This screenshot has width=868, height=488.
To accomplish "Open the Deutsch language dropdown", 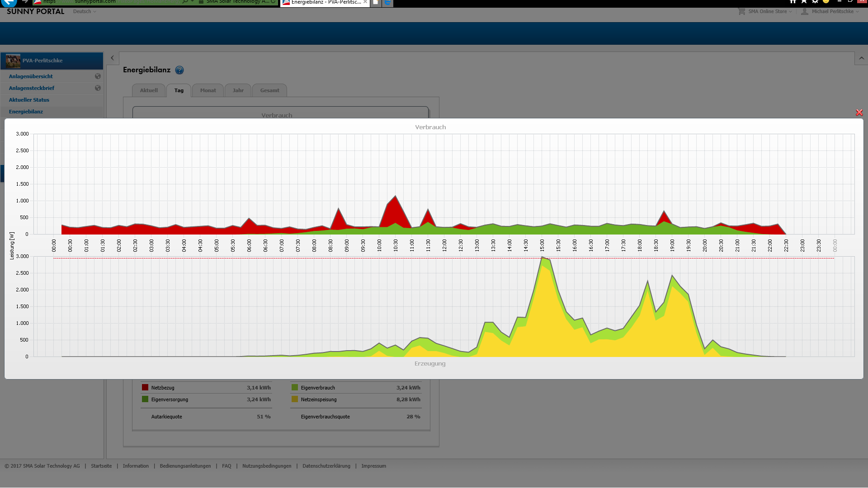I will [x=85, y=11].
